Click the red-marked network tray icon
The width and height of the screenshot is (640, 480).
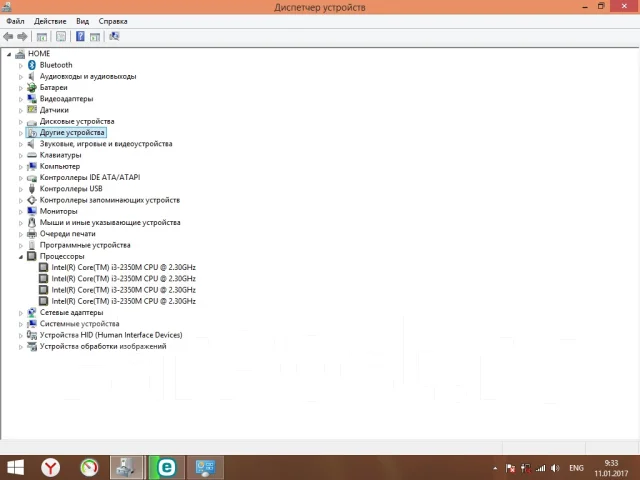pyautogui.click(x=526, y=468)
